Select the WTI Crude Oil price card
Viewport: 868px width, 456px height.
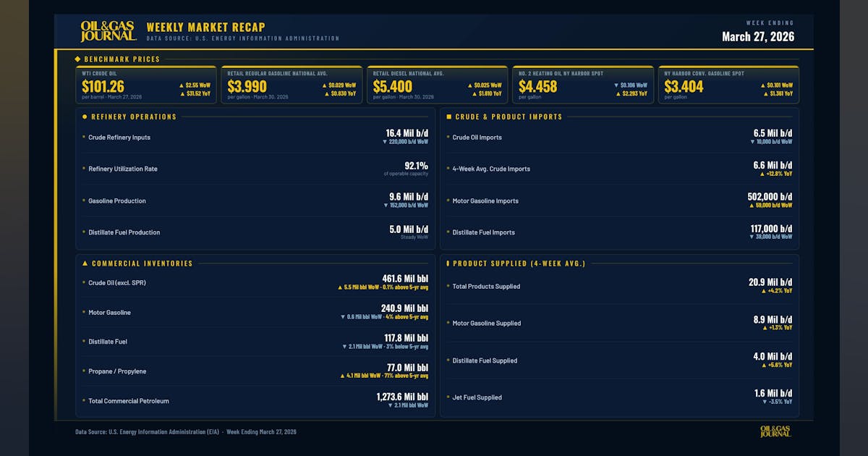(x=146, y=85)
